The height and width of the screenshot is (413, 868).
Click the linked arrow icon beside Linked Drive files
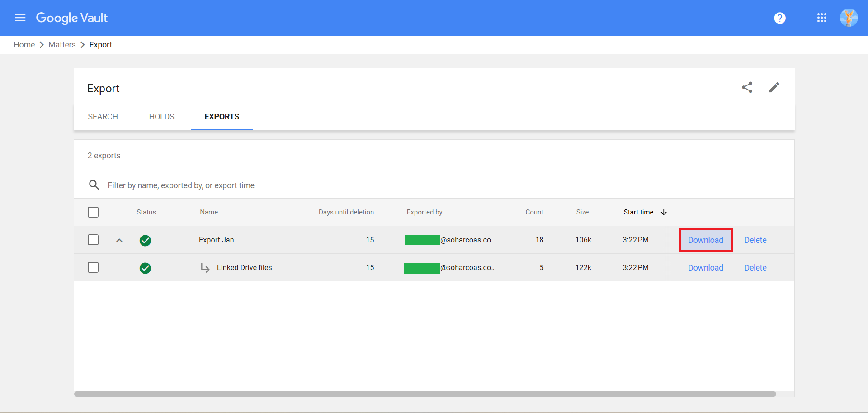pyautogui.click(x=205, y=268)
